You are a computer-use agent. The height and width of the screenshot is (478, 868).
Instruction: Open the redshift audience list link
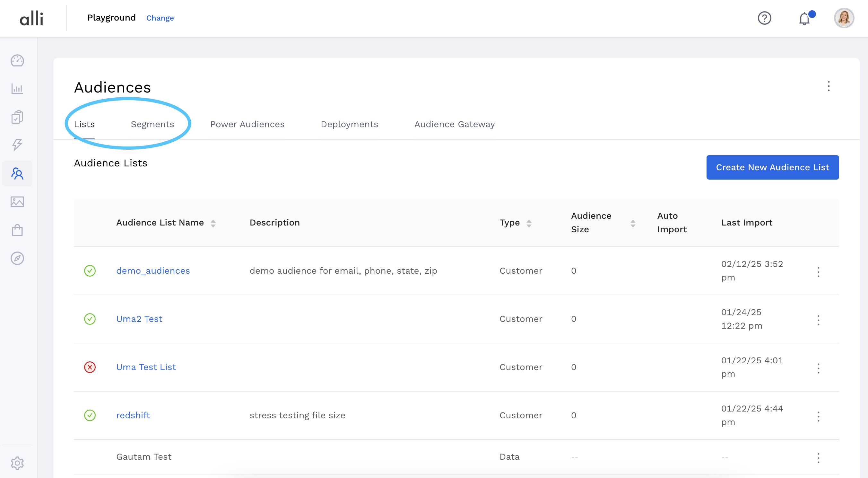pyautogui.click(x=133, y=415)
